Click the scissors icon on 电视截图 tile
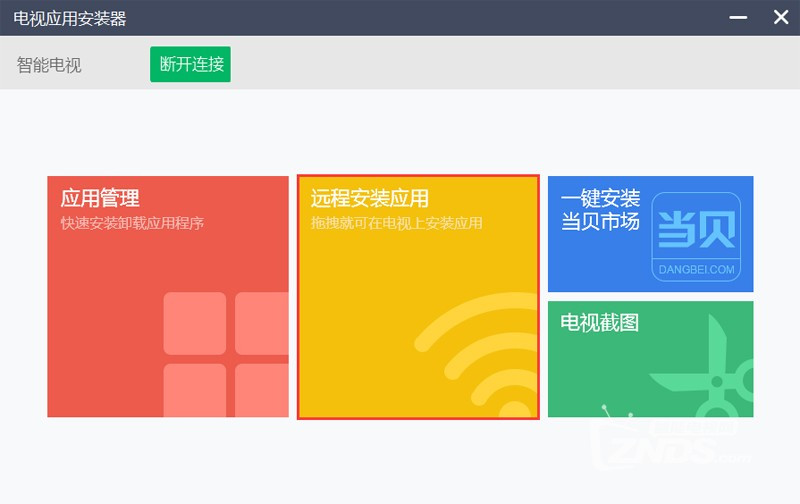The width and height of the screenshot is (800, 504). [702, 366]
